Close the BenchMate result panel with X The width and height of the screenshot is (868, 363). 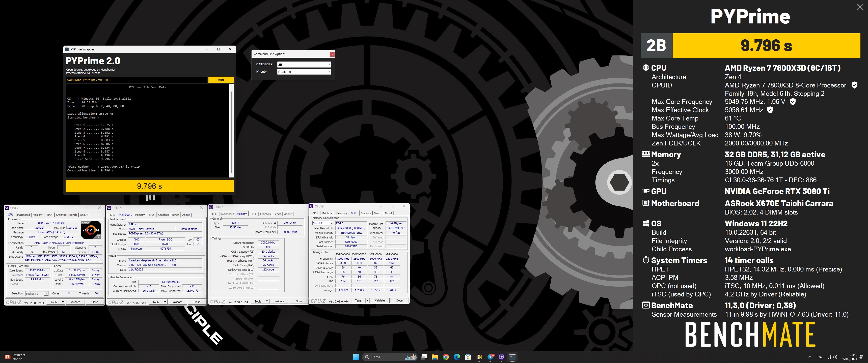860,7
